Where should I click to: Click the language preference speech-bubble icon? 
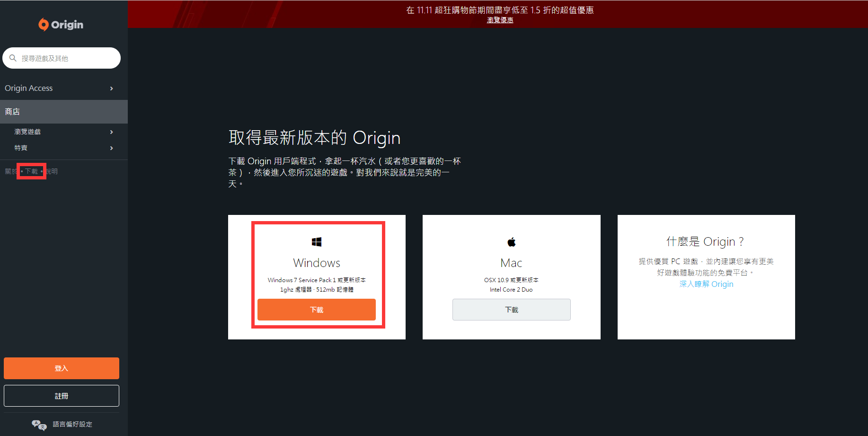39,425
